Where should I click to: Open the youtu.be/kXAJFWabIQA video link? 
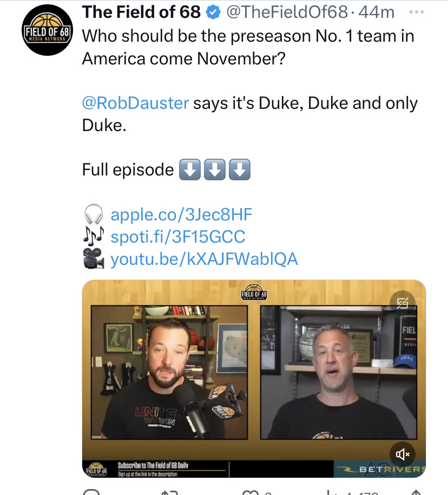coord(204,259)
